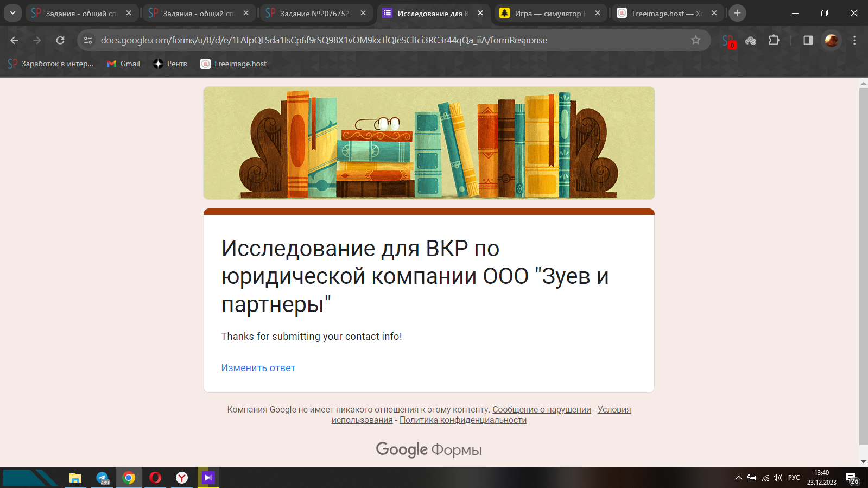Open Opera browser from the taskbar

(x=155, y=478)
